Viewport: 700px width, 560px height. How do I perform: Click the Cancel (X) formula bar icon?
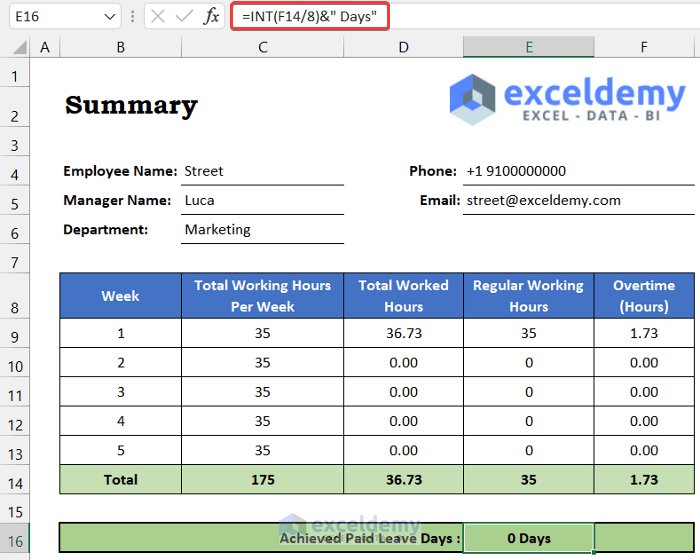[158, 17]
